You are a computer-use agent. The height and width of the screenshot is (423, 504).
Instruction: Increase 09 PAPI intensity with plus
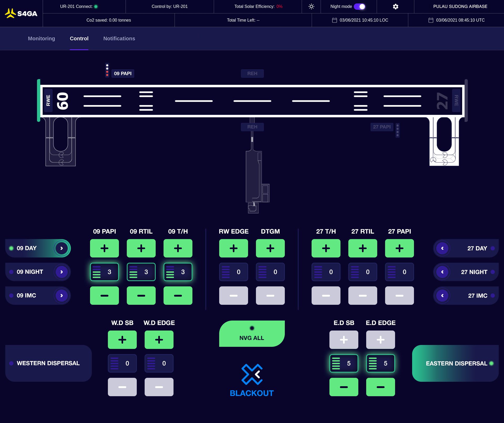[x=104, y=248]
